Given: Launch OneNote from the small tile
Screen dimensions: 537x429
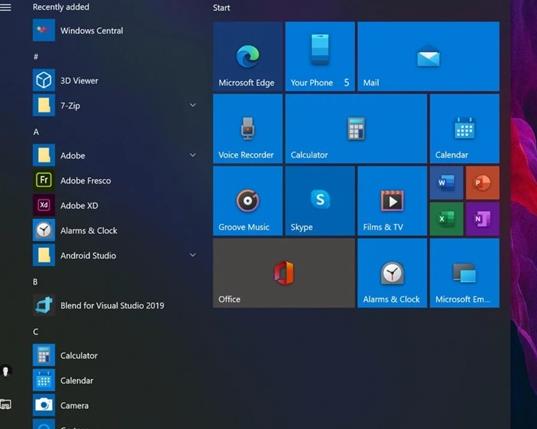Looking at the screenshot, I should [x=483, y=219].
